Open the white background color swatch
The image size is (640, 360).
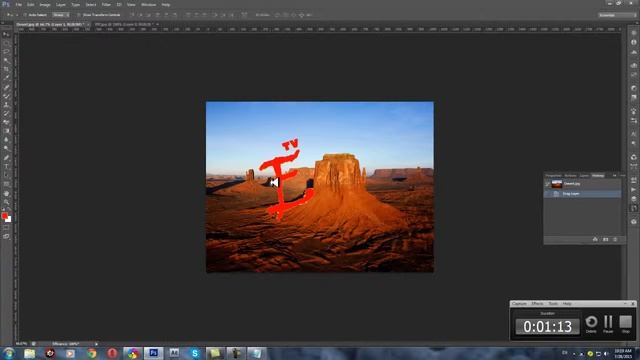9,220
